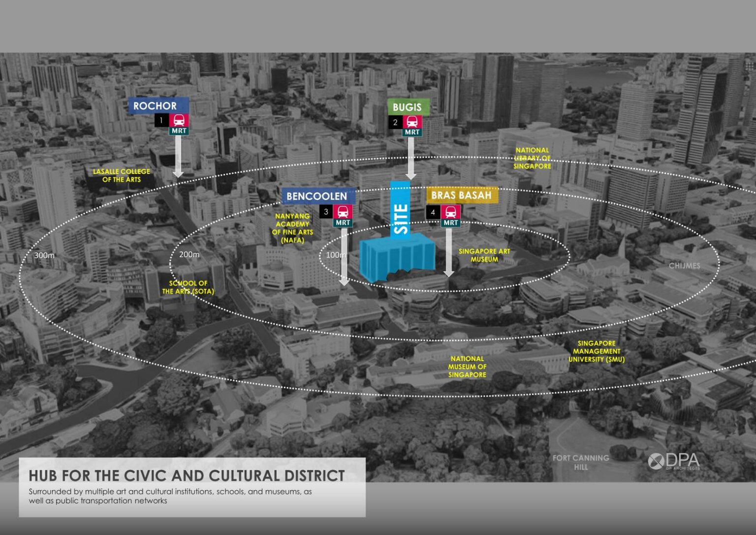Select the yellow BRAS BASAH station label

(x=462, y=195)
